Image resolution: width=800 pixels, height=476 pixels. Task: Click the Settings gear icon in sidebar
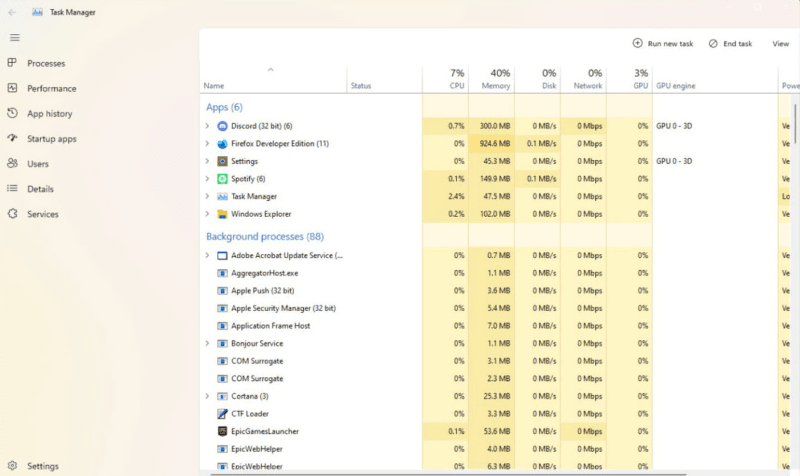[x=12, y=465]
